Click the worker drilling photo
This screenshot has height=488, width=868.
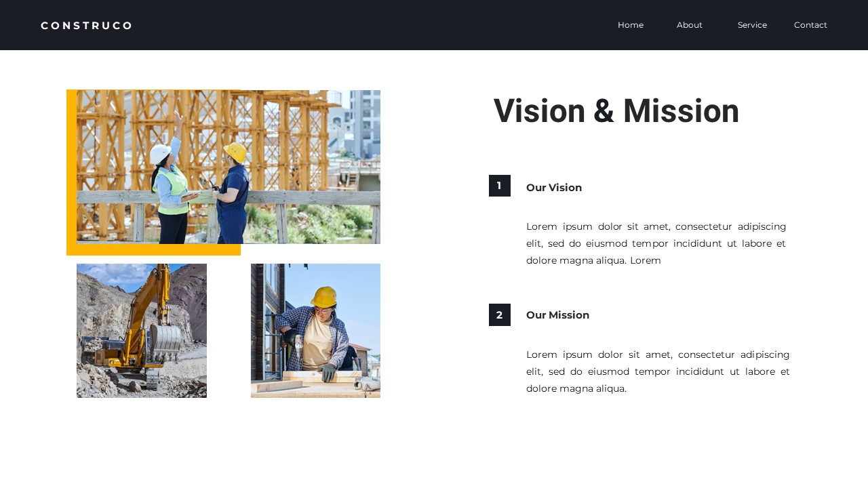315,331
